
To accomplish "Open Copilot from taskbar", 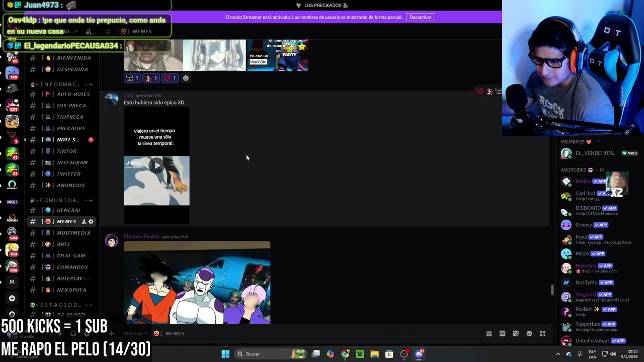I will [x=330, y=354].
